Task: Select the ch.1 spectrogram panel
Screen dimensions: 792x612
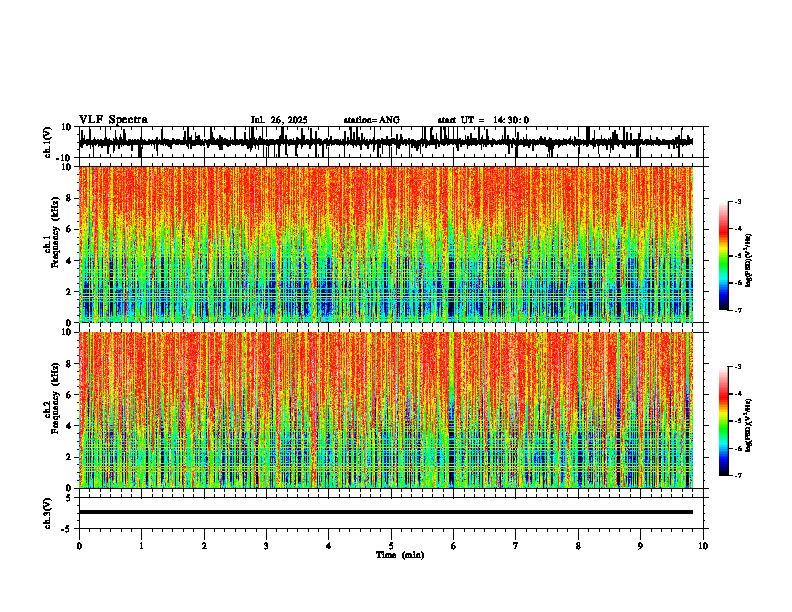Action: 386,244
